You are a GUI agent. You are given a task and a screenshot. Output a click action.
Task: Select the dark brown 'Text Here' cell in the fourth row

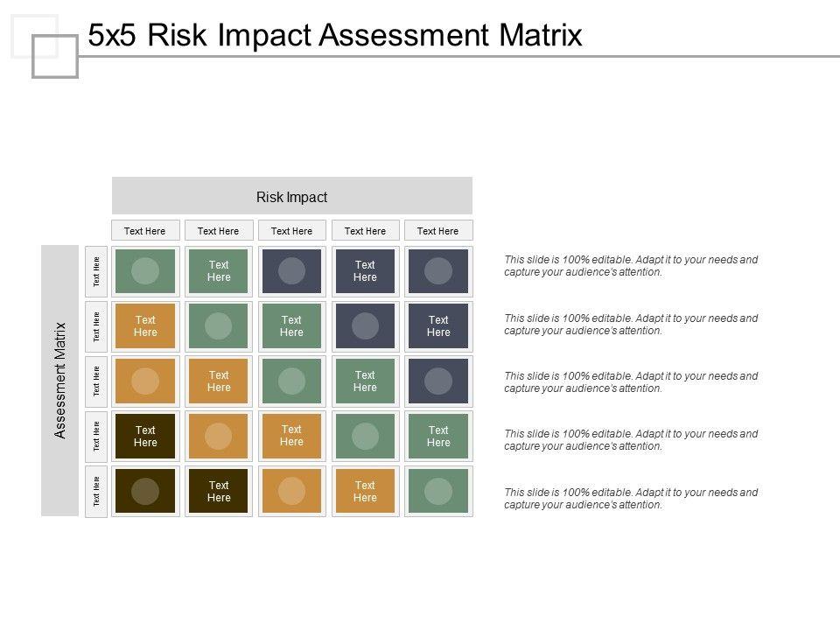coord(145,437)
